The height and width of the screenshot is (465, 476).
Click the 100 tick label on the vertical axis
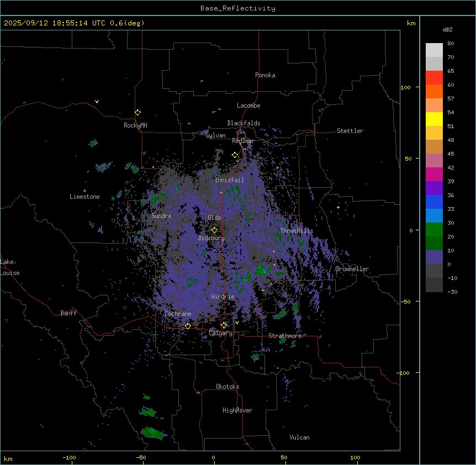tap(405, 87)
